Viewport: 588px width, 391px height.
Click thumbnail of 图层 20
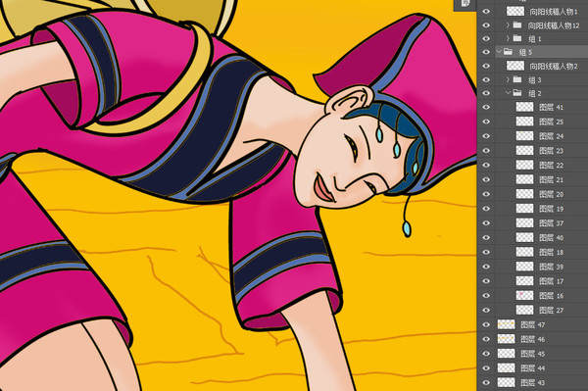click(x=524, y=194)
